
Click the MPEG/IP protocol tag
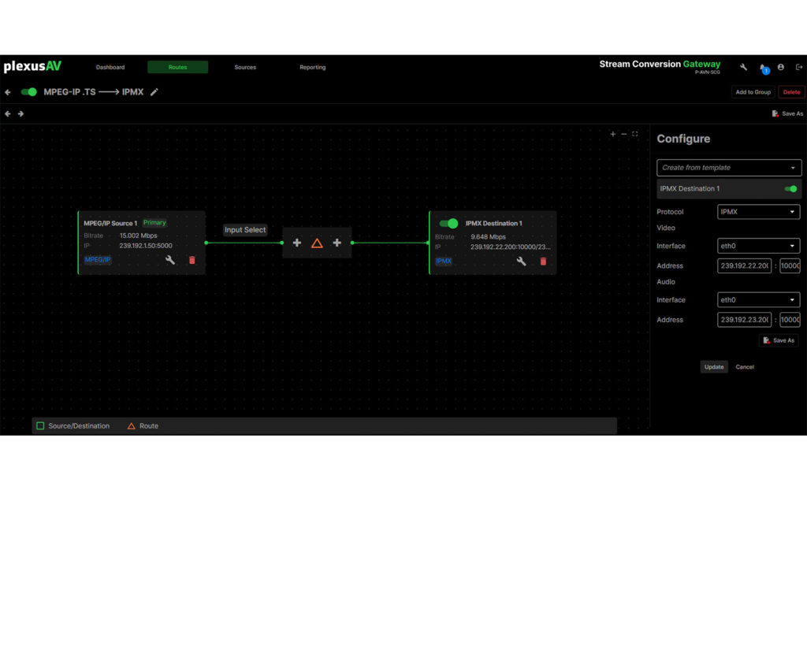[x=97, y=259]
